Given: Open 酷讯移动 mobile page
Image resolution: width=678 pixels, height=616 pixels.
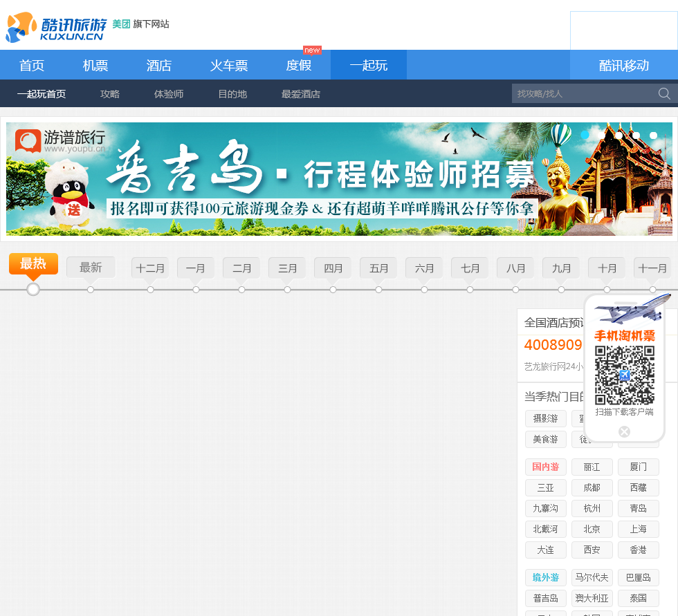Looking at the screenshot, I should [624, 65].
